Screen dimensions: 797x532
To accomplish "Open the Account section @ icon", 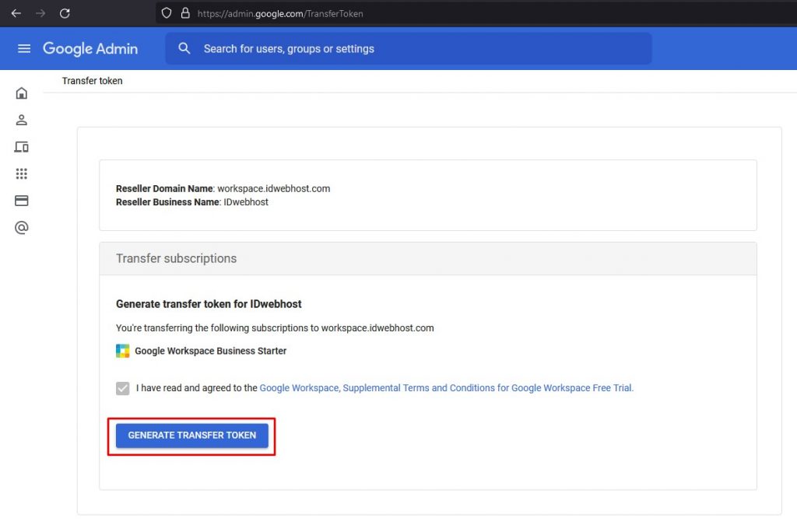I will (x=21, y=227).
